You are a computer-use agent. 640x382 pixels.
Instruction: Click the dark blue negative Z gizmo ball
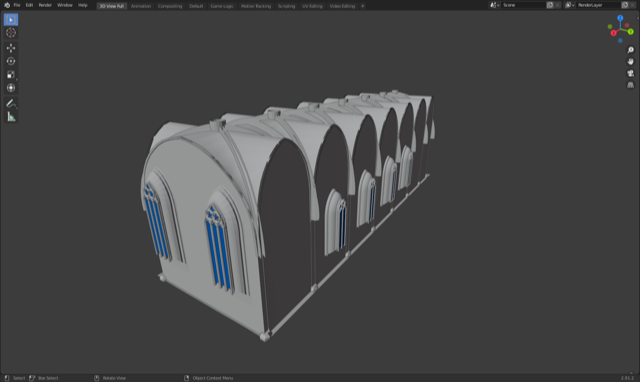[620, 40]
